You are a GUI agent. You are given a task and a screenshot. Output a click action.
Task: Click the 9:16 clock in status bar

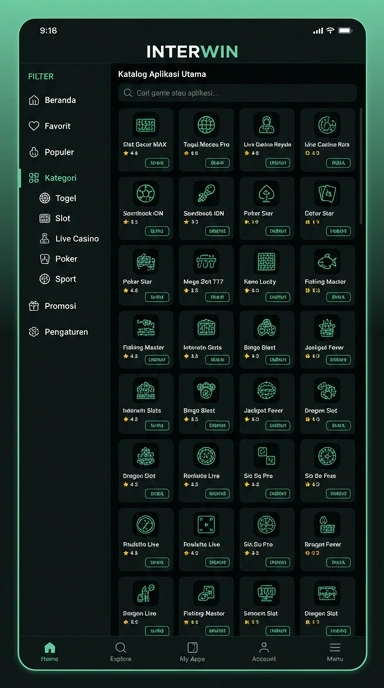(48, 30)
